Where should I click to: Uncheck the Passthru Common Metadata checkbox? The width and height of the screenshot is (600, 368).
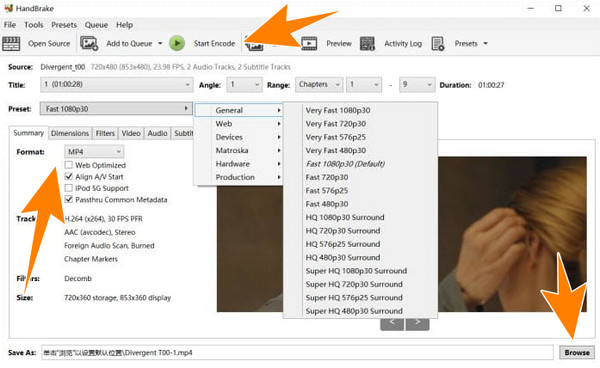tap(68, 200)
